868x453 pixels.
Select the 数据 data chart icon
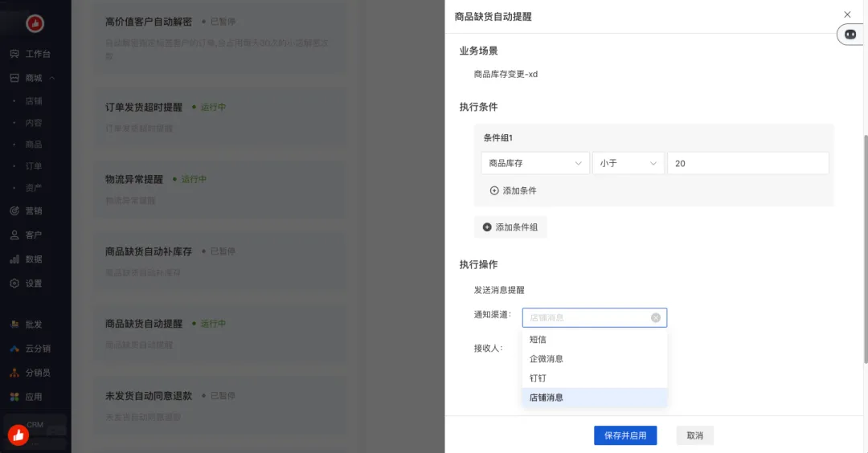(14, 259)
